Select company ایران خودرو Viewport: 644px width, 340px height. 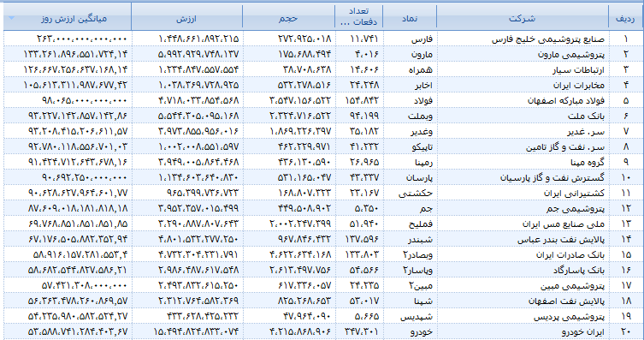(583, 331)
